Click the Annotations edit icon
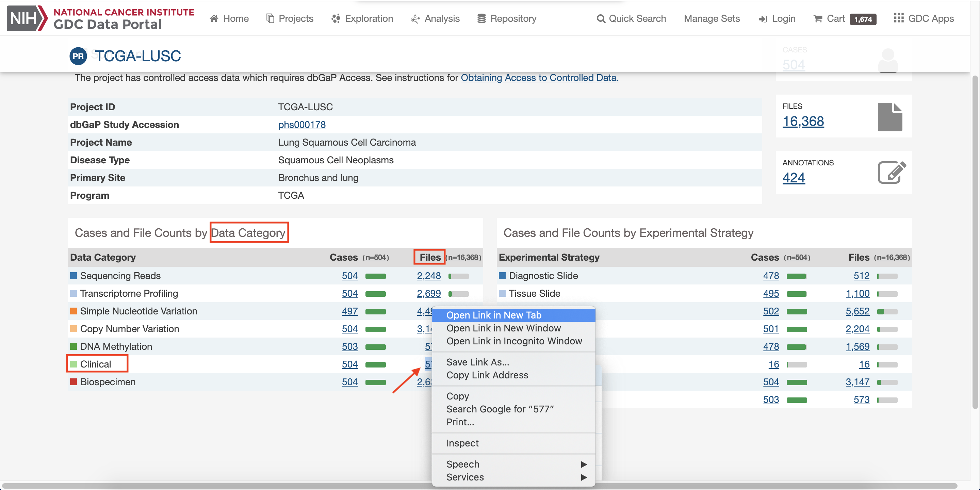 pos(892,172)
